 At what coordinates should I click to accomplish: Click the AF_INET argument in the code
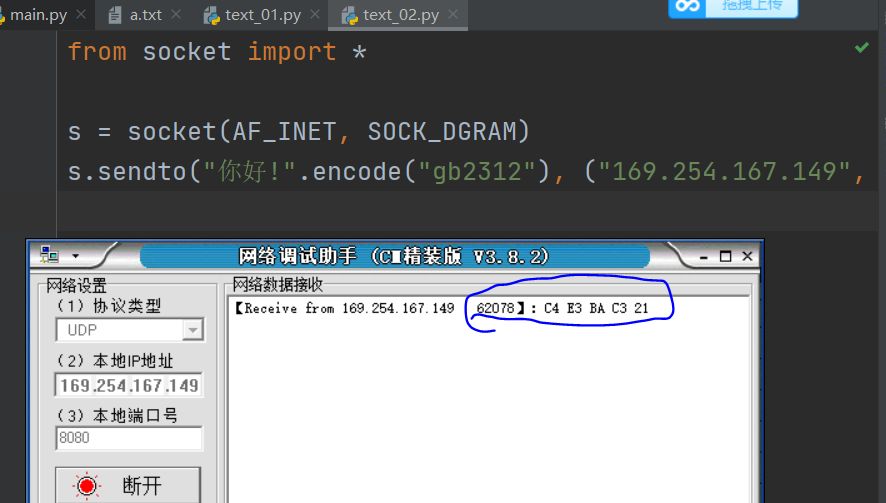coord(285,132)
